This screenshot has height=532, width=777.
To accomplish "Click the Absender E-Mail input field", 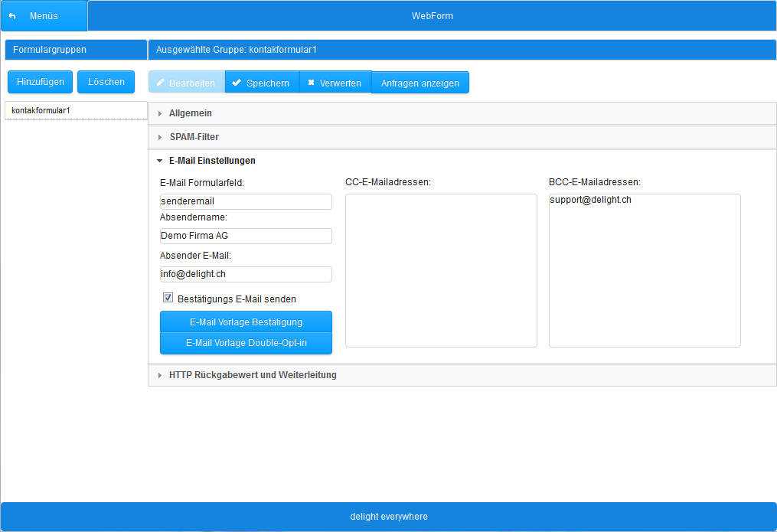I will click(x=246, y=274).
